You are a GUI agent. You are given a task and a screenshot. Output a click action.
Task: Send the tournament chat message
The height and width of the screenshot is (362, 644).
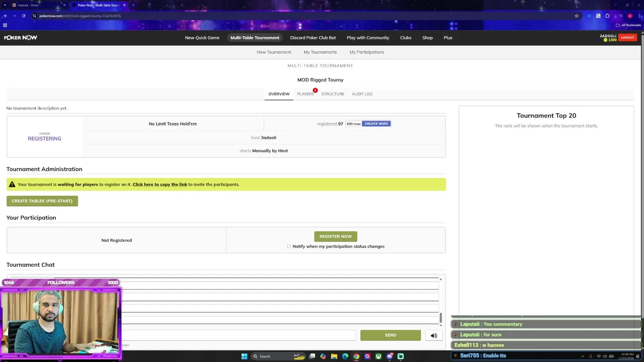[390, 335]
